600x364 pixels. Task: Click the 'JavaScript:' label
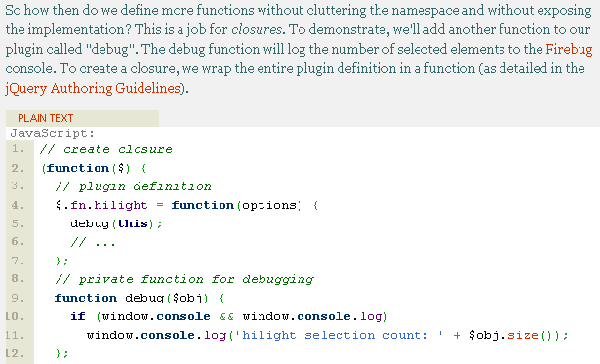pyautogui.click(x=53, y=133)
